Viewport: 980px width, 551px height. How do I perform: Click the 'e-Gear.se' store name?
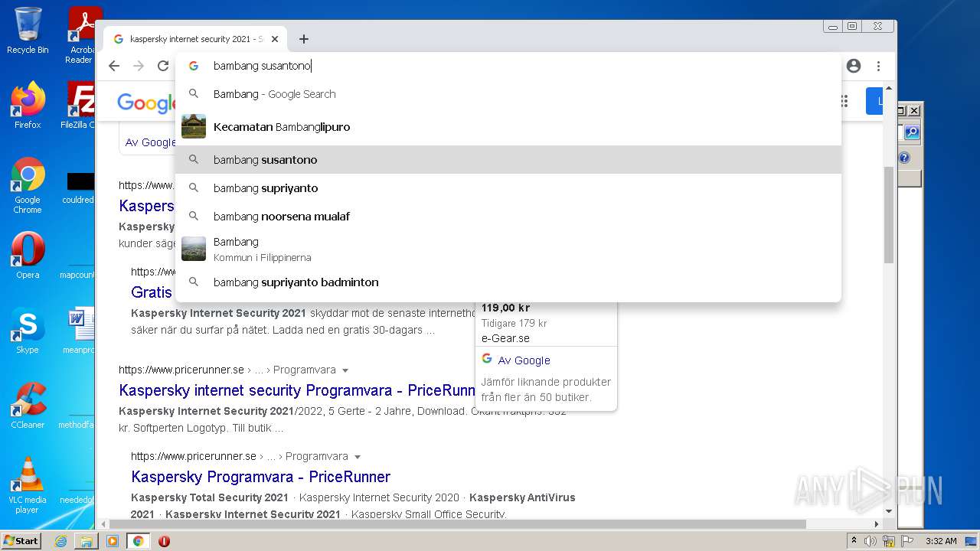point(505,338)
